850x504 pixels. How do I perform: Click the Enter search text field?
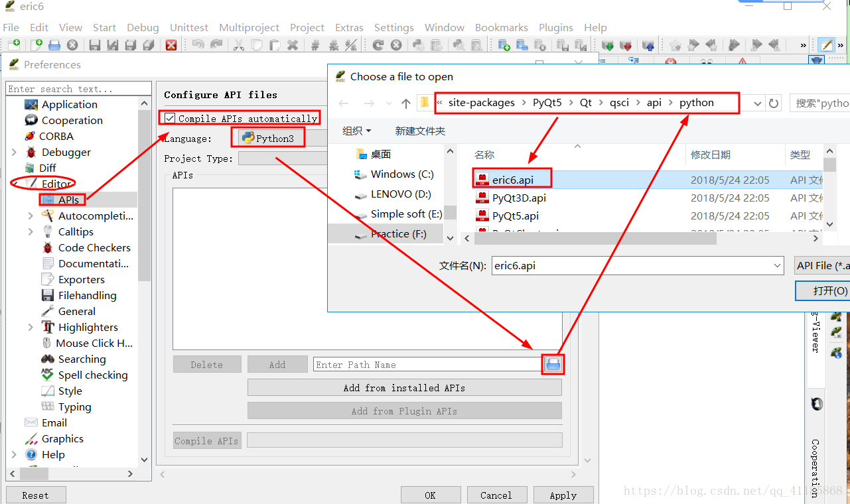pyautogui.click(x=78, y=89)
